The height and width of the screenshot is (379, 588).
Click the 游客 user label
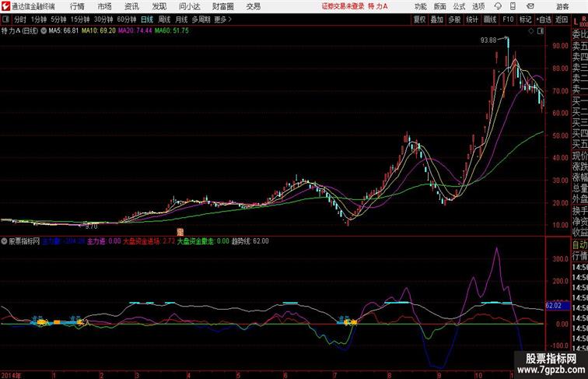point(562,6)
